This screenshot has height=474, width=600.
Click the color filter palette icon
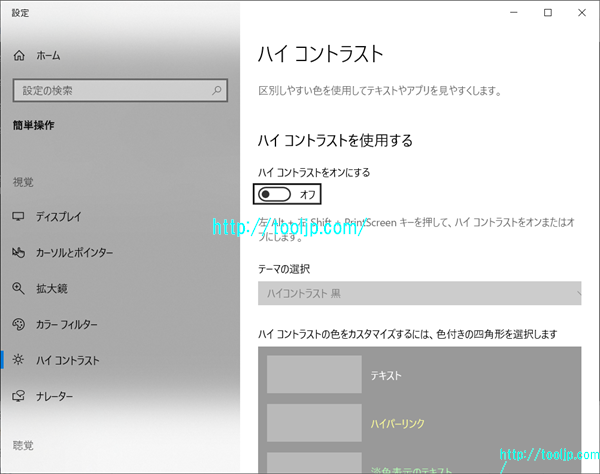pyautogui.click(x=18, y=324)
